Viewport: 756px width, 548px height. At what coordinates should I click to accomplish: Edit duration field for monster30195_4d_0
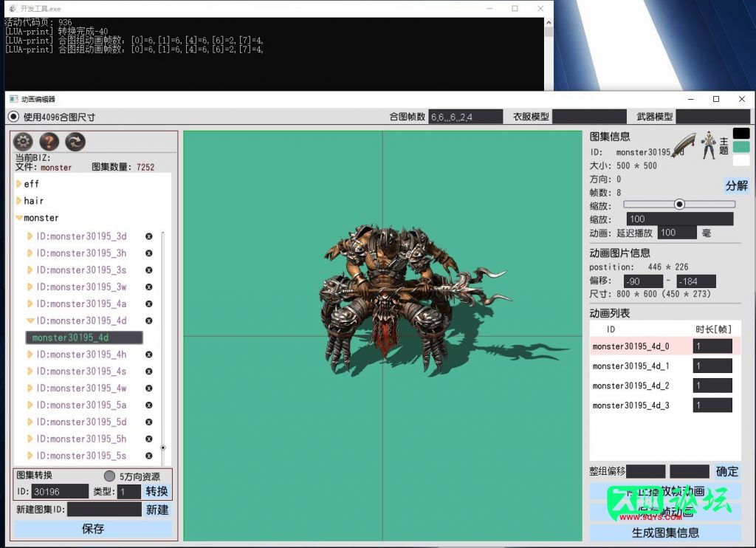(712, 346)
